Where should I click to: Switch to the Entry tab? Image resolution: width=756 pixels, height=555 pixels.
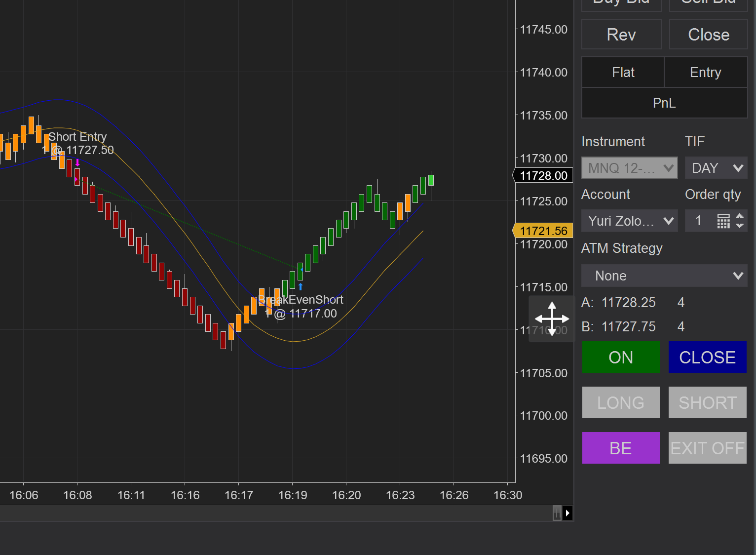pyautogui.click(x=705, y=72)
